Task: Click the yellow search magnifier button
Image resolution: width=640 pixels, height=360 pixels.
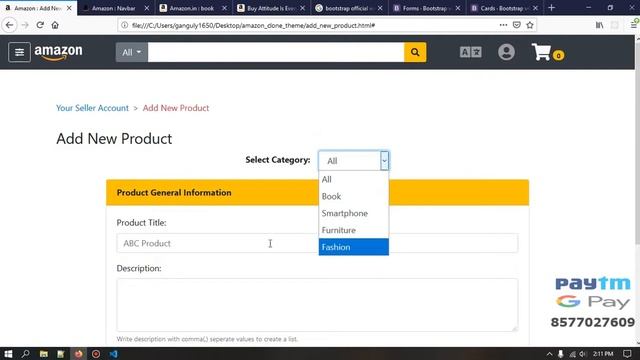Action: point(415,52)
